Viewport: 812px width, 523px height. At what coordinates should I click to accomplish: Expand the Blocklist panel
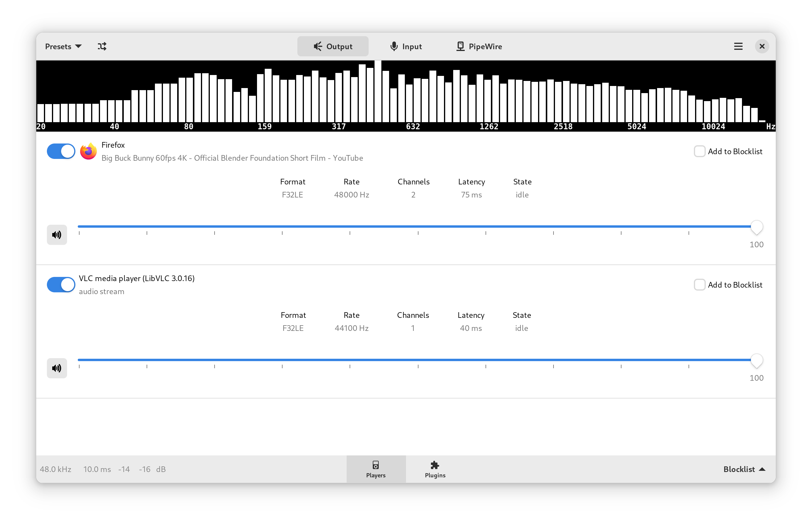(742, 469)
